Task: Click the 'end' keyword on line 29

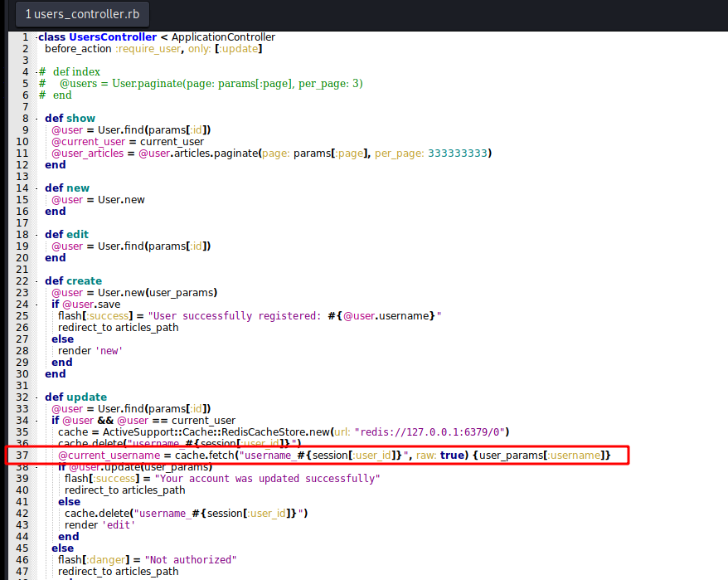Action: [61, 363]
